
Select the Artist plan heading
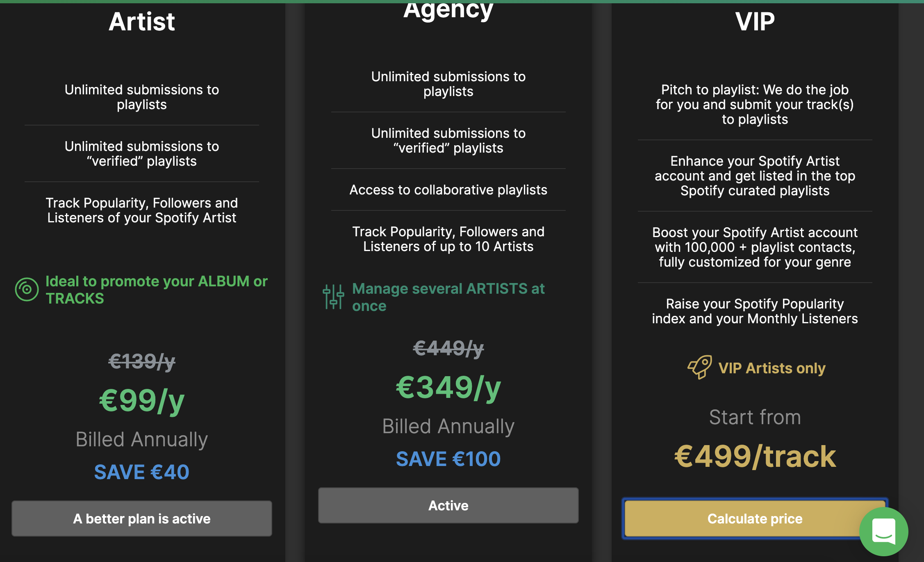(x=142, y=21)
